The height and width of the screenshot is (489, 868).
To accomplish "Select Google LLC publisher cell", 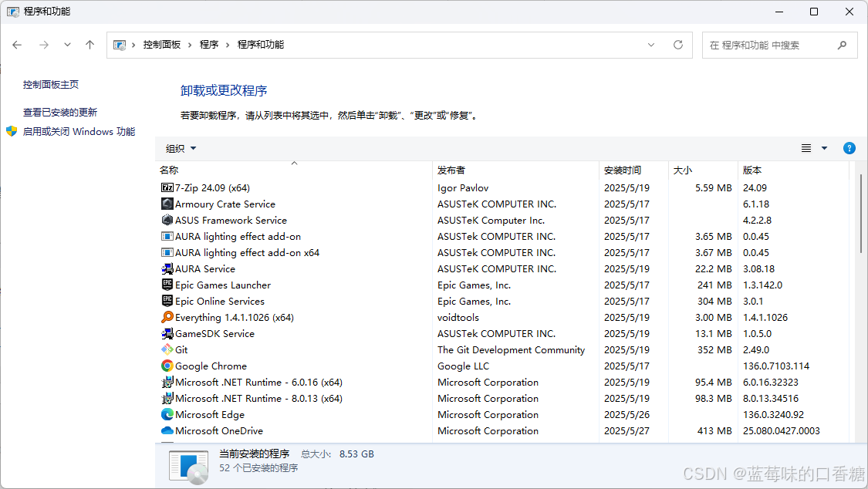I will pos(464,366).
